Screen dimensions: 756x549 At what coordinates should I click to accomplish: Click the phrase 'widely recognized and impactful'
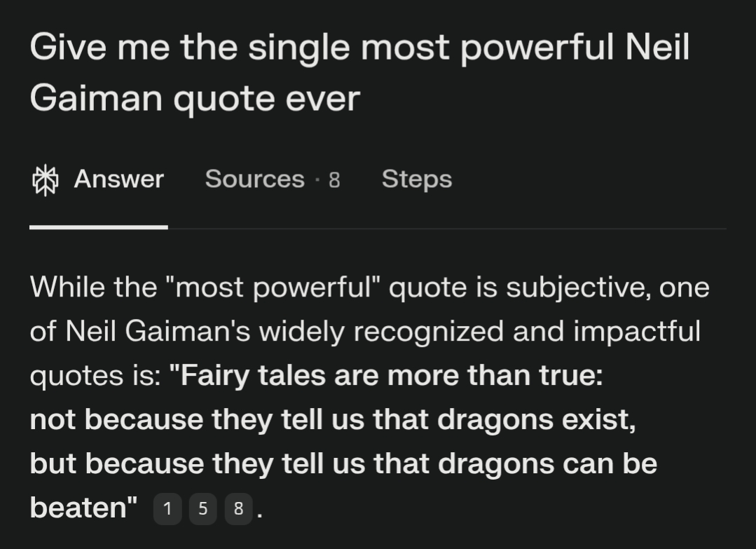click(x=479, y=332)
